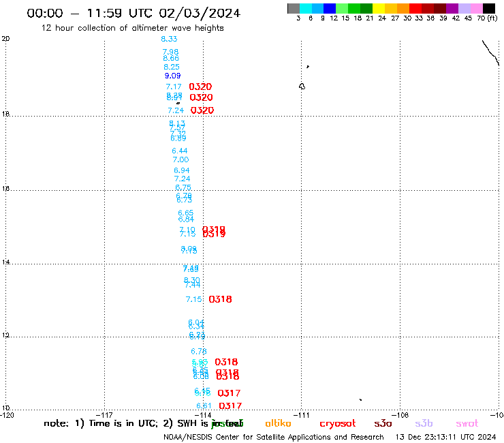The image size is (504, 443).
Task: Select the yellow legend swatch
Action: click(379, 8)
